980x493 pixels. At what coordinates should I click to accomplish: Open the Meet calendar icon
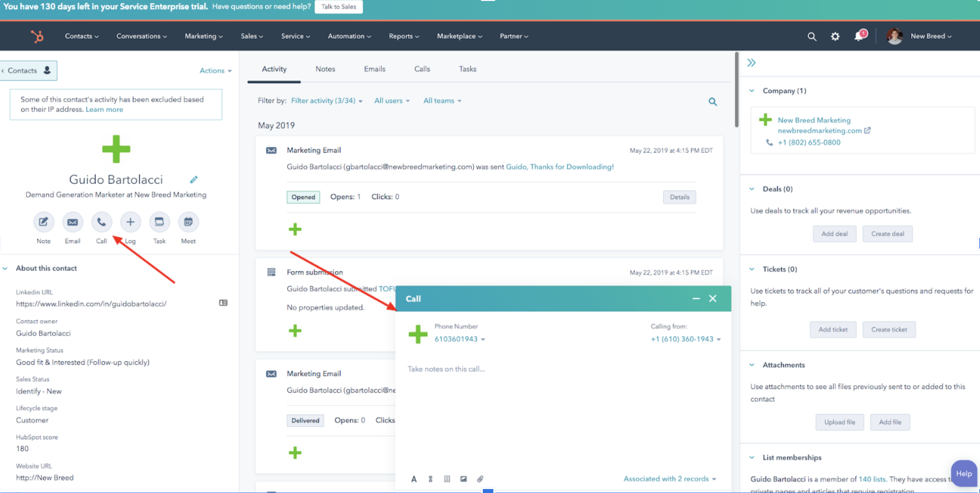tap(188, 222)
